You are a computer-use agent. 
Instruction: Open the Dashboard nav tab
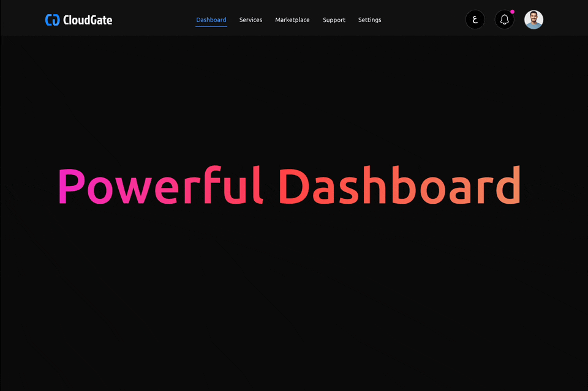pyautogui.click(x=211, y=20)
